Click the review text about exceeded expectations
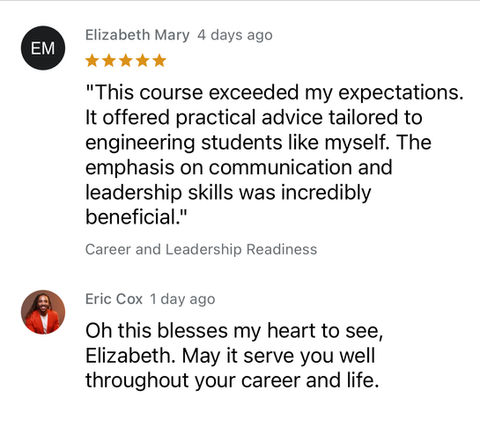The height and width of the screenshot is (434, 480). coord(275,155)
